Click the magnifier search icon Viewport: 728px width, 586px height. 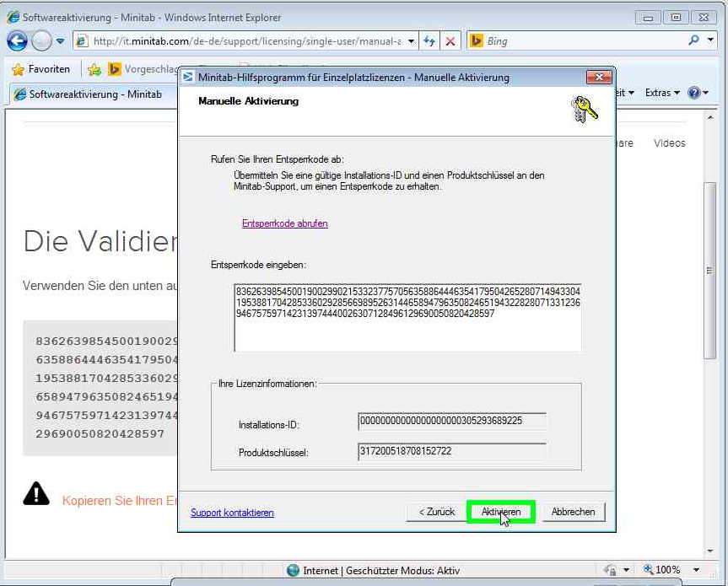point(693,40)
